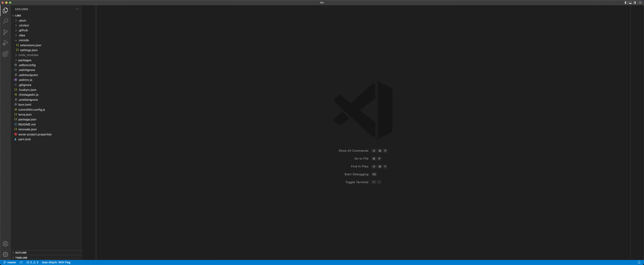Expand the packages folder

point(25,60)
